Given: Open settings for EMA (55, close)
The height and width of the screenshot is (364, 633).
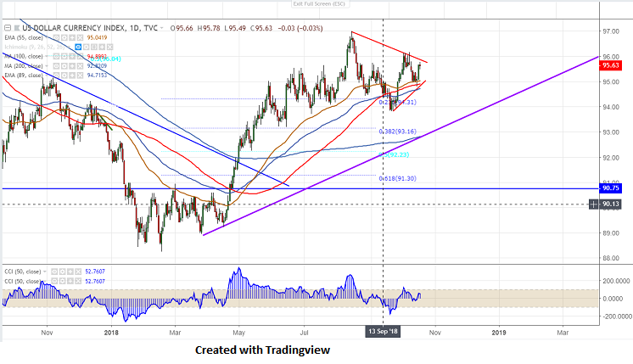Looking at the screenshot, I should pyautogui.click(x=64, y=37).
